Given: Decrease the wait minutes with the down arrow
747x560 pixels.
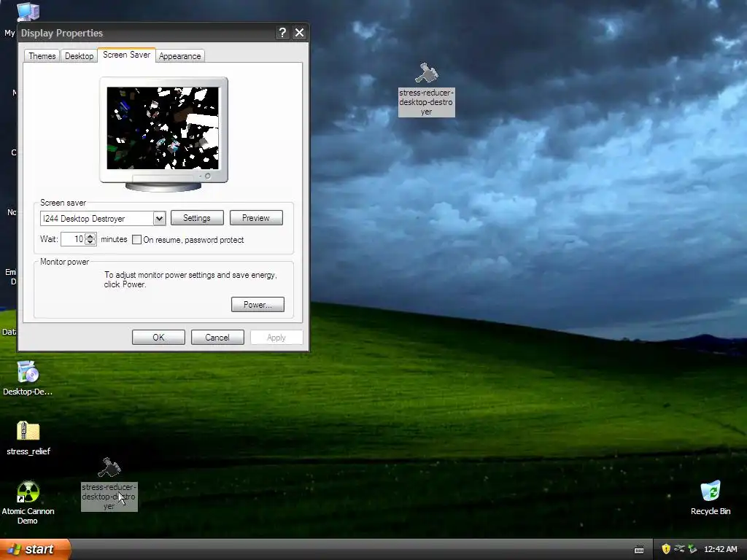Looking at the screenshot, I should pos(90,242).
